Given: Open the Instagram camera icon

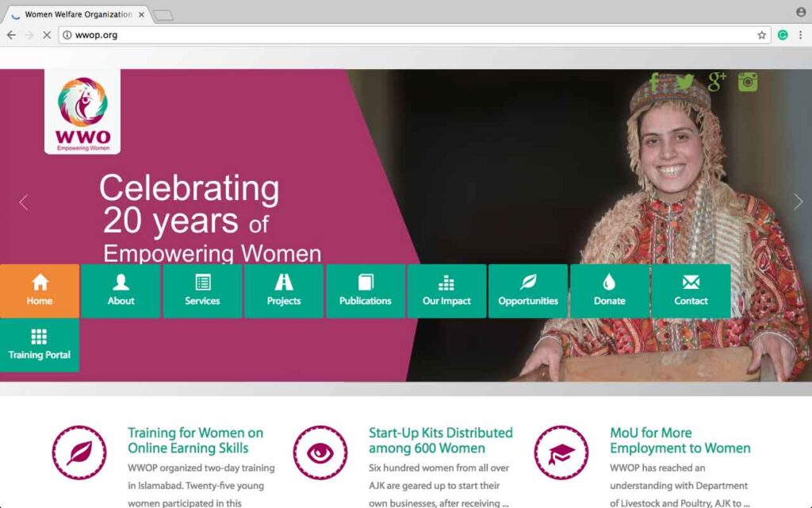Looking at the screenshot, I should point(748,82).
